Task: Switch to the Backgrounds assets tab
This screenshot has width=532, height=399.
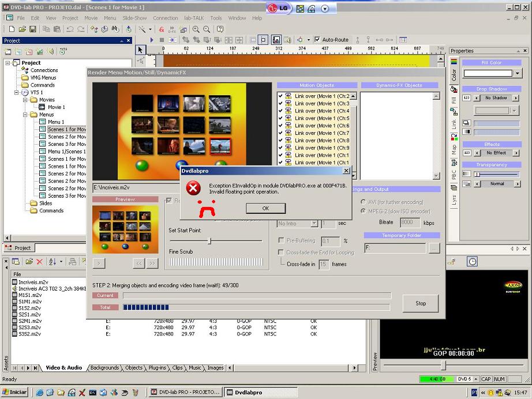Action: (104, 368)
